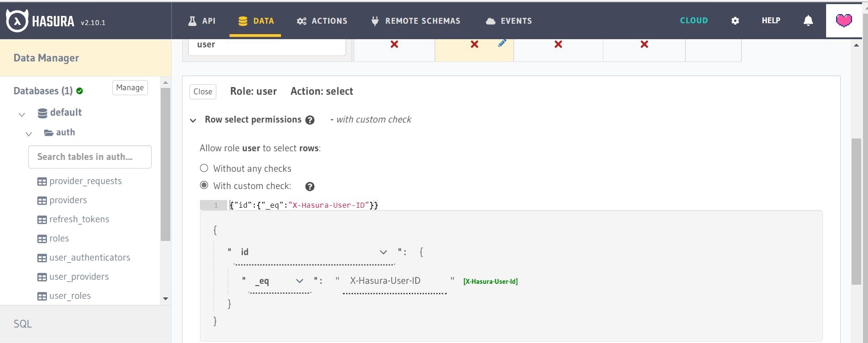The height and width of the screenshot is (343, 868).
Task: Collapse the auth schema chevron
Action: (28, 134)
